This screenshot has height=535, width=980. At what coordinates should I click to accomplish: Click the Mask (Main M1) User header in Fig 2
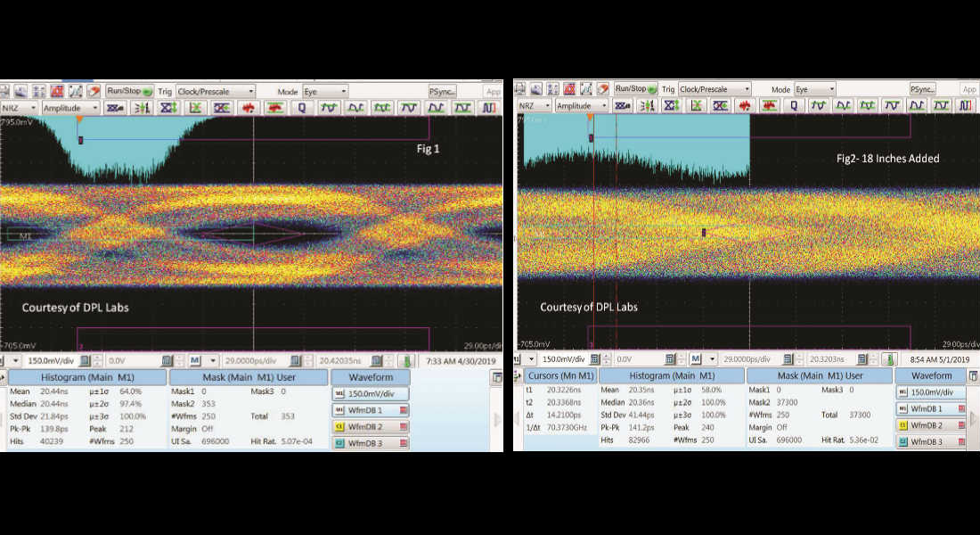tap(820, 375)
